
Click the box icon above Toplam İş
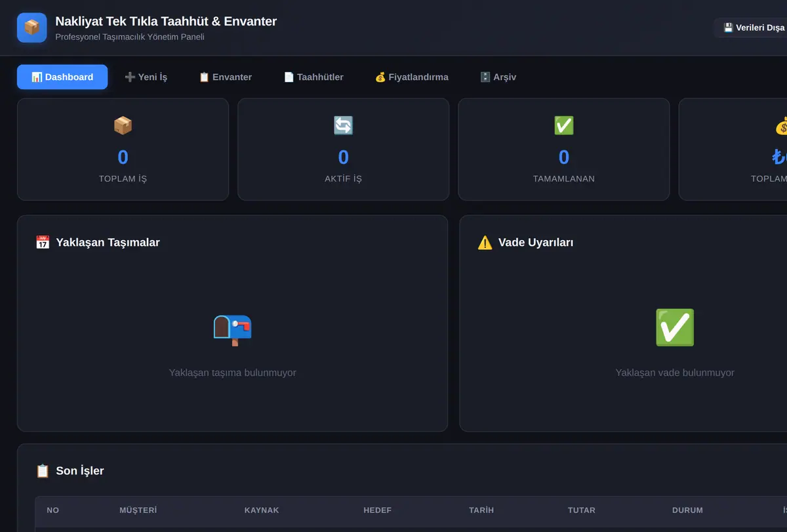pos(123,125)
